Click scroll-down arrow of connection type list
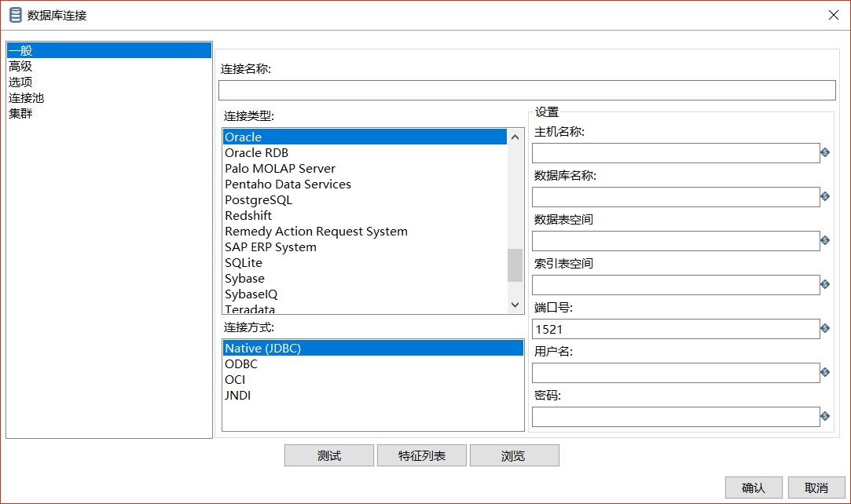This screenshot has height=504, width=851. pyautogui.click(x=515, y=305)
